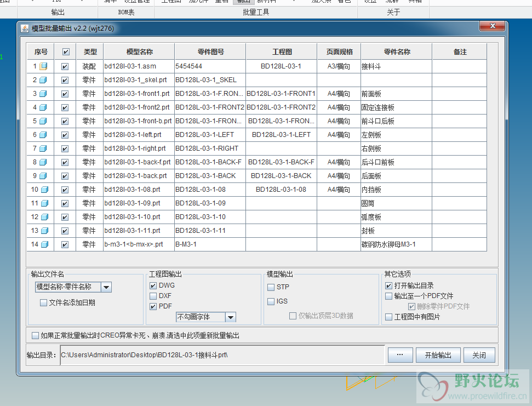Click the browse ... button for output directory
The image size is (532, 406).
(400, 355)
